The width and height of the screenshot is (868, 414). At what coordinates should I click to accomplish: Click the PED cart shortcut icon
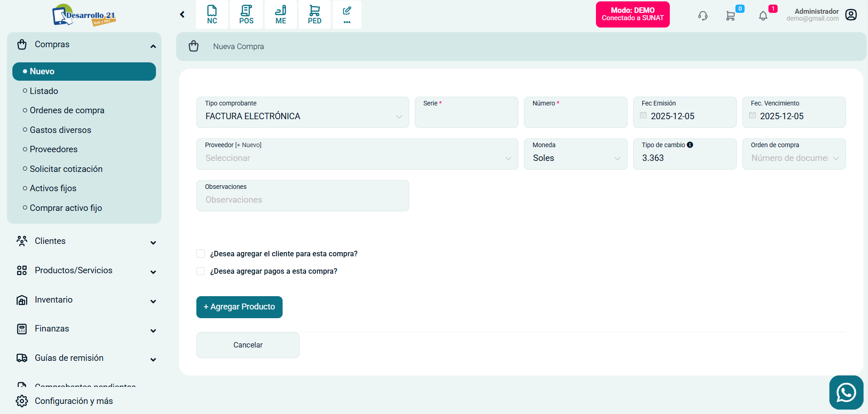tap(315, 15)
